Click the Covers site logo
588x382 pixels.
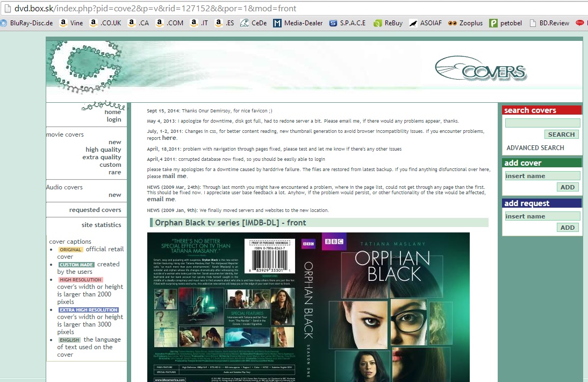point(480,70)
